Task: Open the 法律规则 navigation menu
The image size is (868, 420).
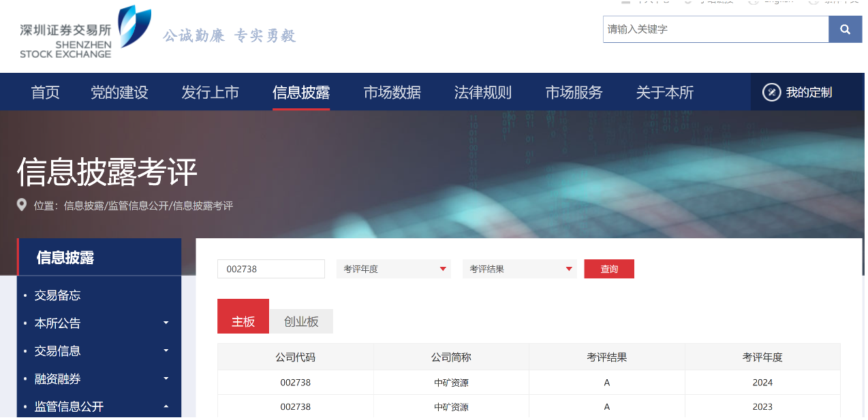Action: pos(482,91)
